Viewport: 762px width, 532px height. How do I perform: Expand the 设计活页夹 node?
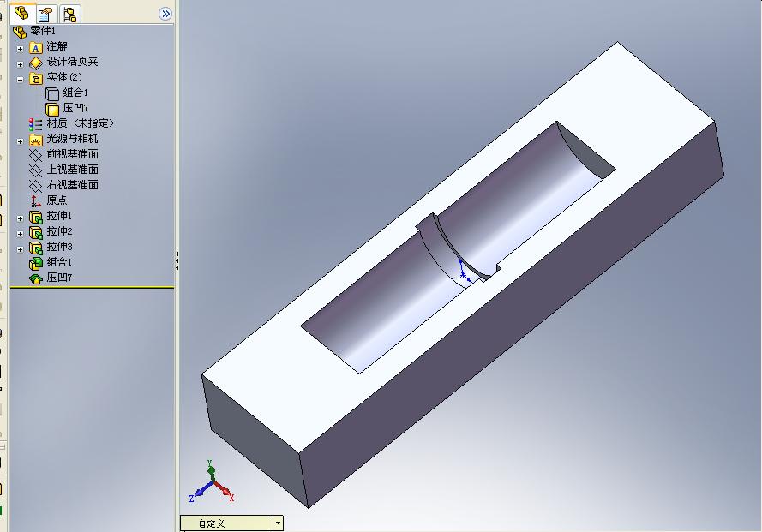(x=20, y=63)
